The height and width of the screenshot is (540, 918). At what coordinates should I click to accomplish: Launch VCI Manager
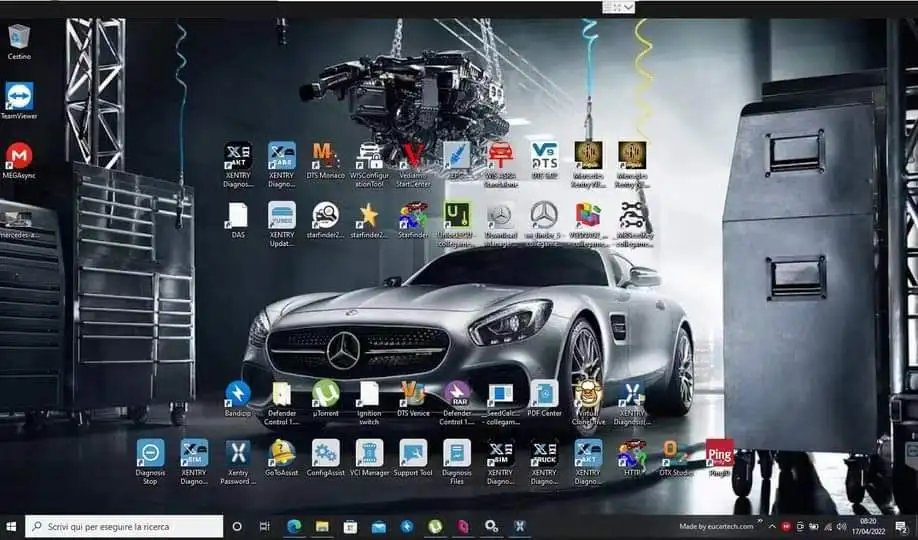click(369, 457)
